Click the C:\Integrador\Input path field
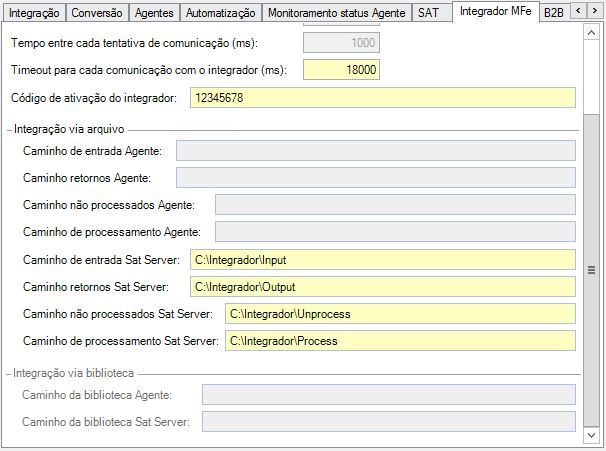Viewport: 606px width, 451px height. click(x=383, y=260)
